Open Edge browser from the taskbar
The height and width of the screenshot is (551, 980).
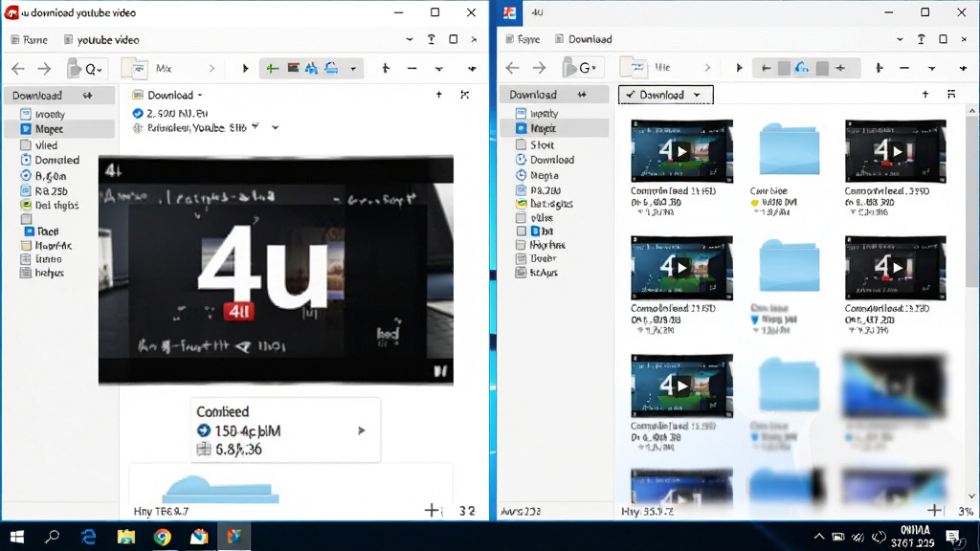(89, 537)
